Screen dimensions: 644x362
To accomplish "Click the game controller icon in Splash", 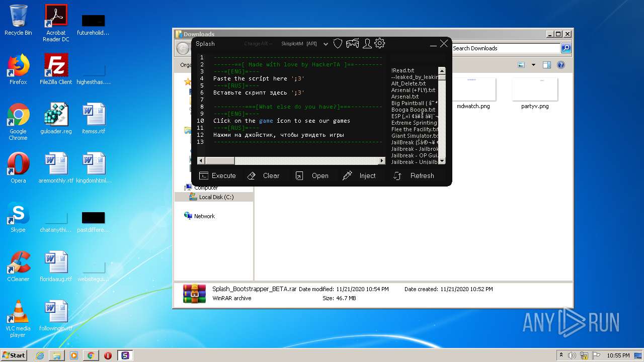I will [353, 44].
